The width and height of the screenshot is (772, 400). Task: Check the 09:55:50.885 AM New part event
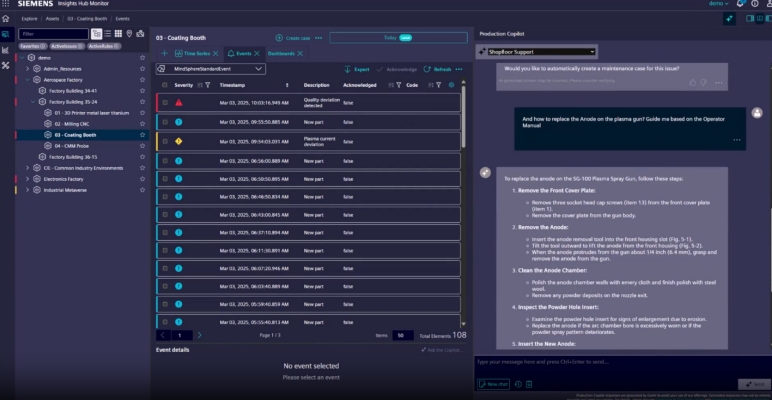(x=165, y=122)
